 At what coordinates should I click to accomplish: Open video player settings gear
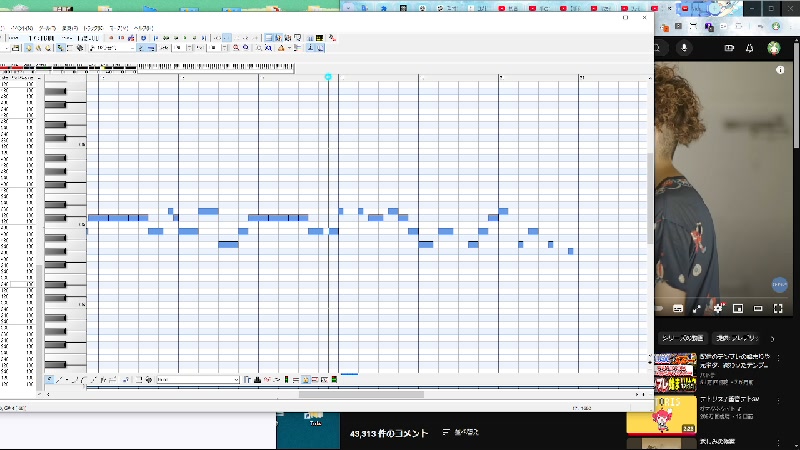tap(718, 308)
